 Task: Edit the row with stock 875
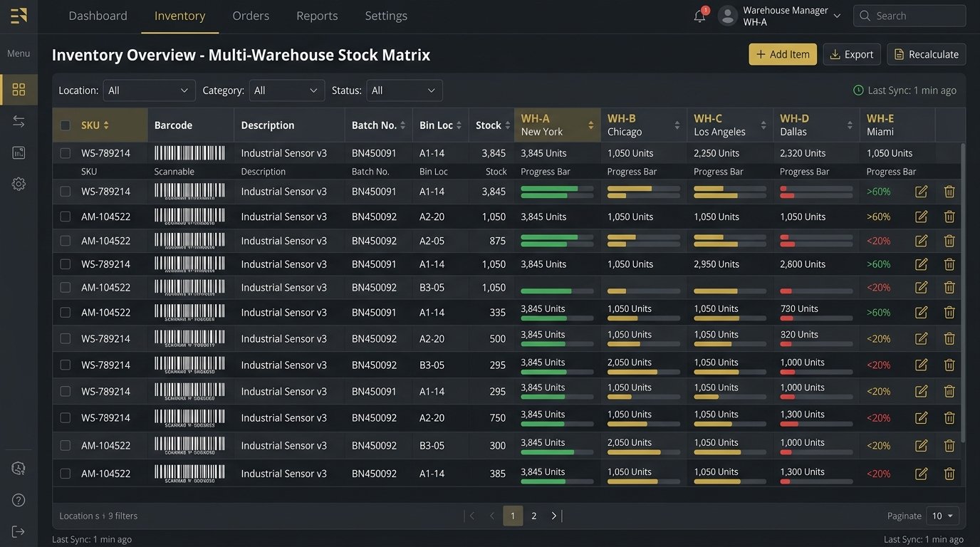coord(921,241)
